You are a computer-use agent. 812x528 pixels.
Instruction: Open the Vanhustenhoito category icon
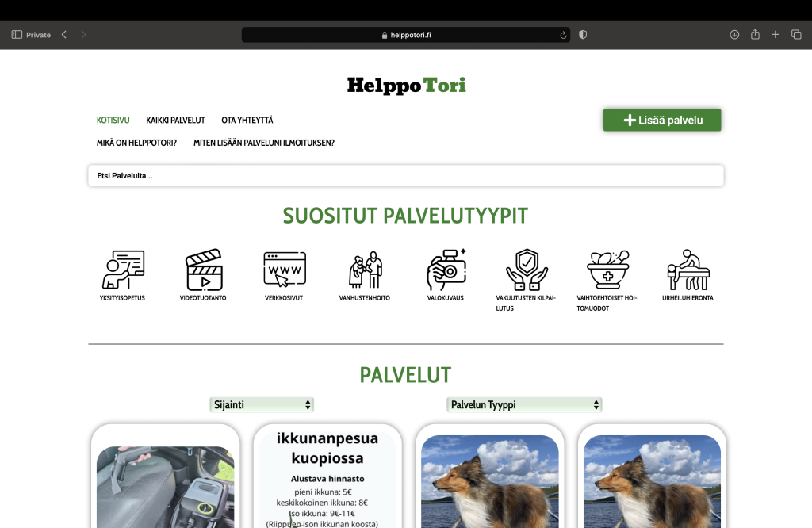tap(365, 270)
